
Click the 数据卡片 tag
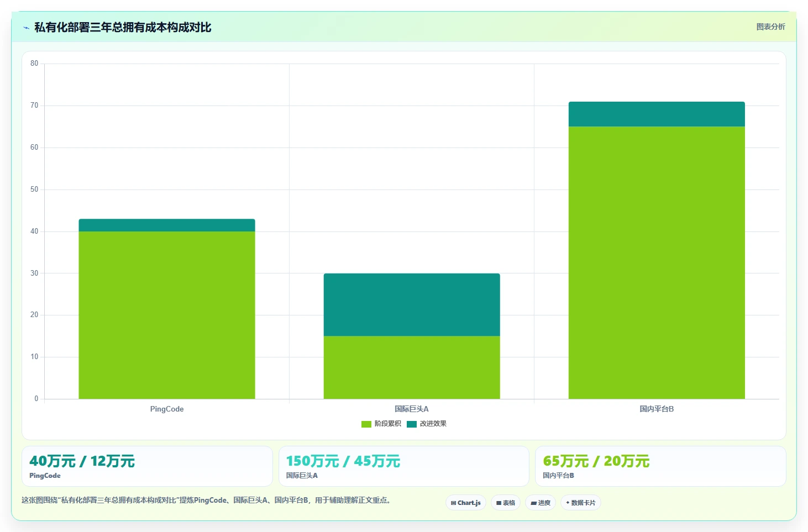tap(581, 503)
